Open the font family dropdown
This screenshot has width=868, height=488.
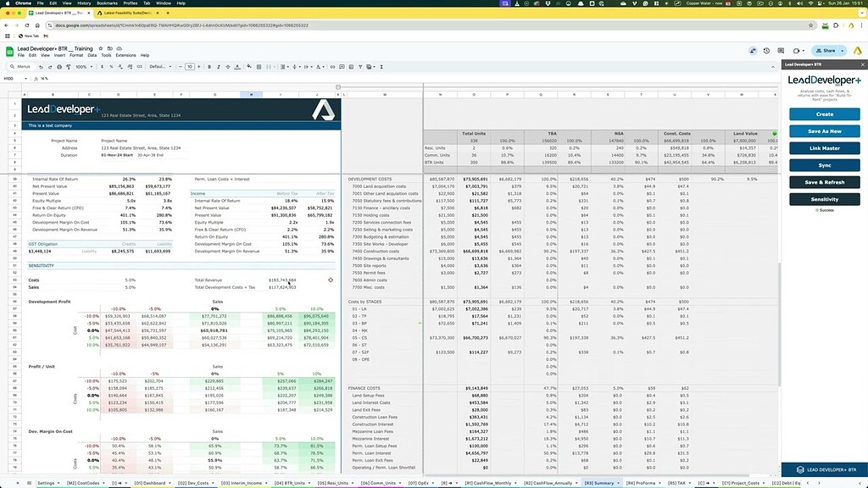[160, 67]
